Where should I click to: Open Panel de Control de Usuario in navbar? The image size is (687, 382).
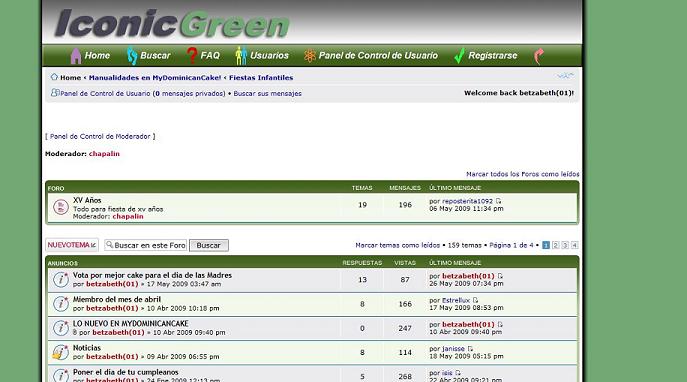pos(378,56)
